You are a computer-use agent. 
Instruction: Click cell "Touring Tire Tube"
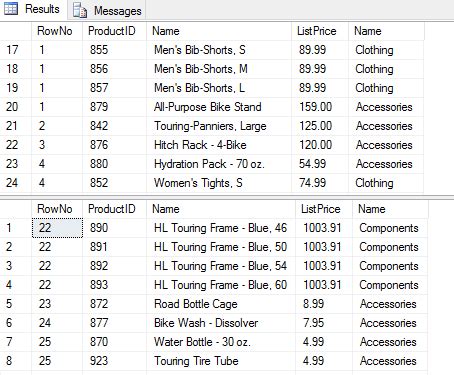221,361
